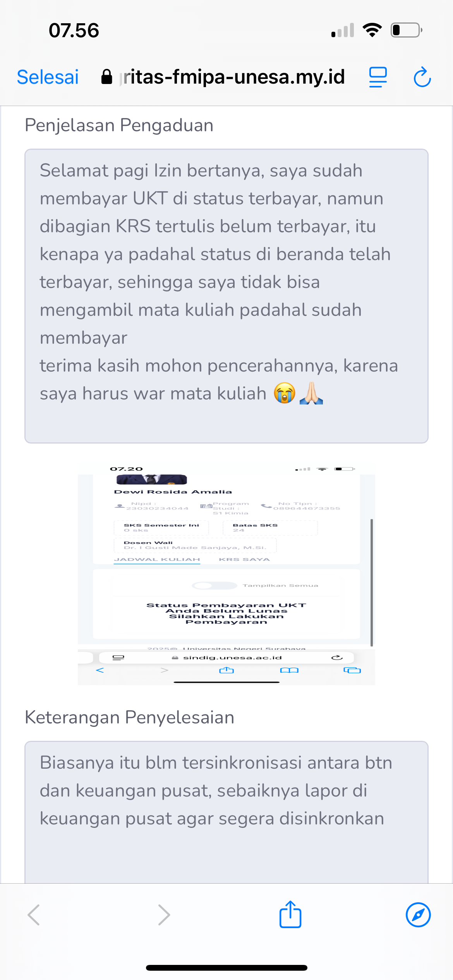
Task: Tap the battery indicator in status bar
Action: (406, 30)
